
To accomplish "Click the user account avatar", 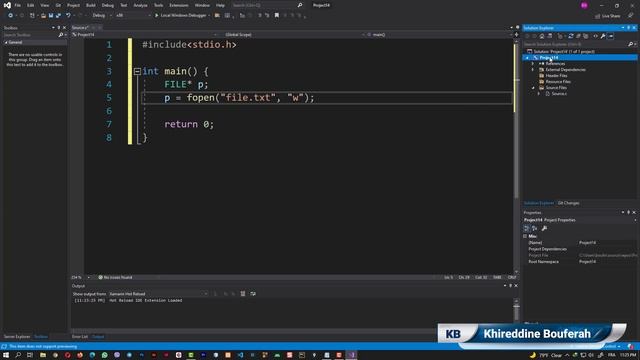I will [x=584, y=5].
